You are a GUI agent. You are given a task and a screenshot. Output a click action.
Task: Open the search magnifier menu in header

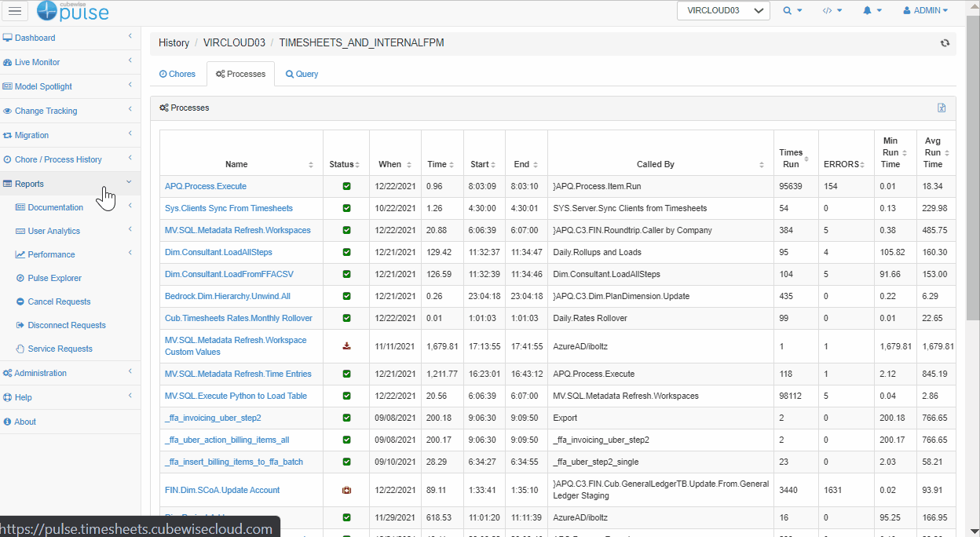tap(792, 11)
